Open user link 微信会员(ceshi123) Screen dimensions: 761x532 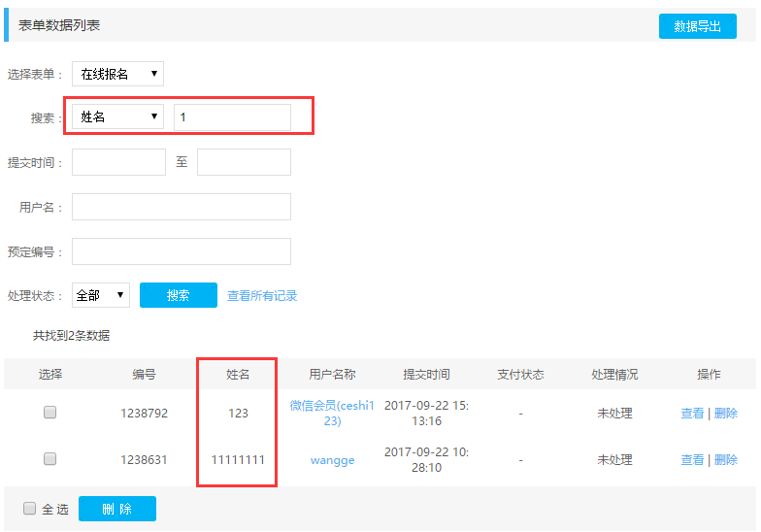[332, 413]
